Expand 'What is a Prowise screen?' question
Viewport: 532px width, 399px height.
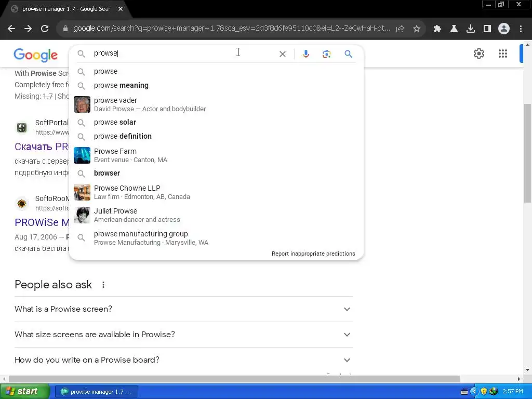pos(183,309)
